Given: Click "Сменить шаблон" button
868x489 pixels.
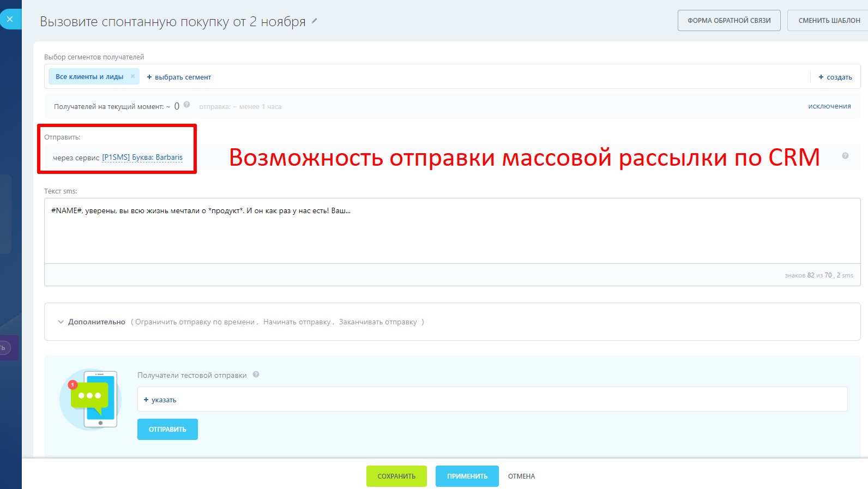Looking at the screenshot, I should click(829, 21).
